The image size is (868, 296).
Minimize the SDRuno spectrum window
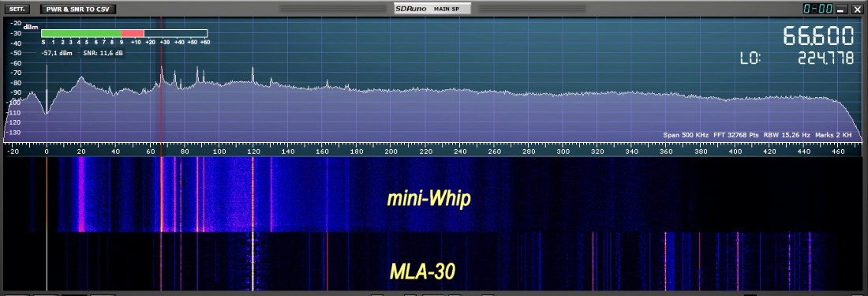(841, 9)
